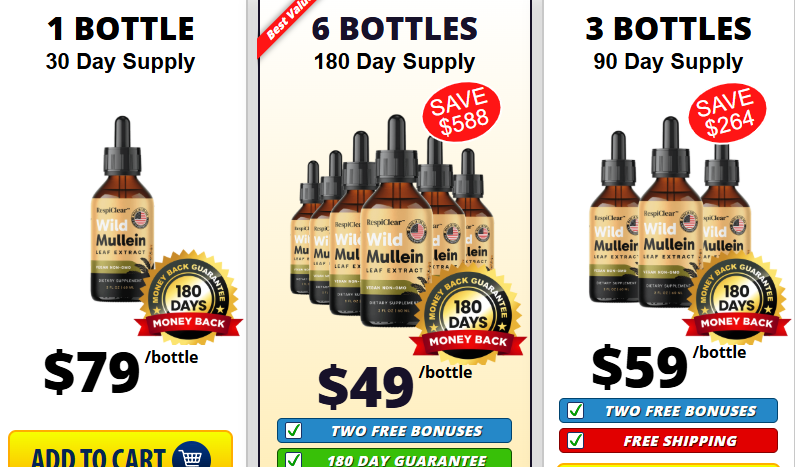Click the checkmark beside Free Shipping
The width and height of the screenshot is (795, 467).
[575, 440]
